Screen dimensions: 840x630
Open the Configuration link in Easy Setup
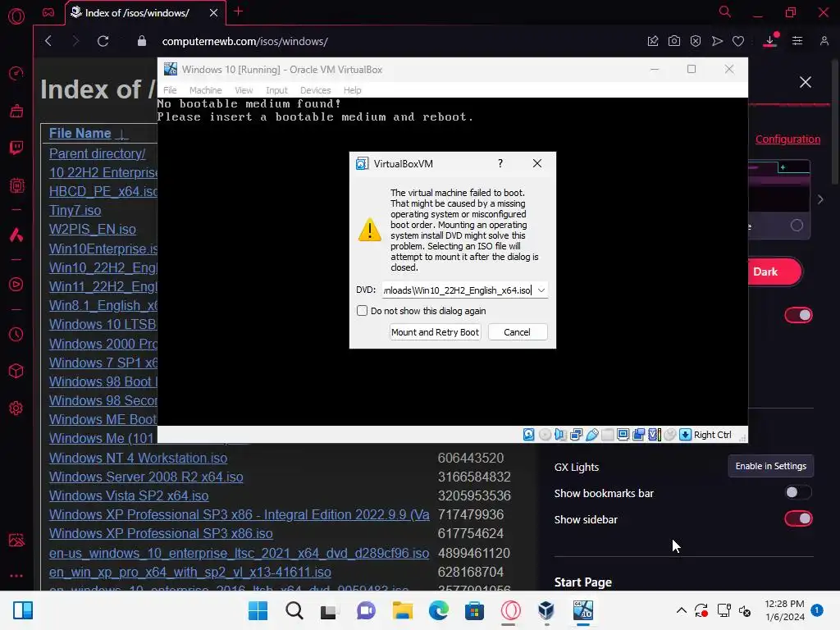point(787,139)
